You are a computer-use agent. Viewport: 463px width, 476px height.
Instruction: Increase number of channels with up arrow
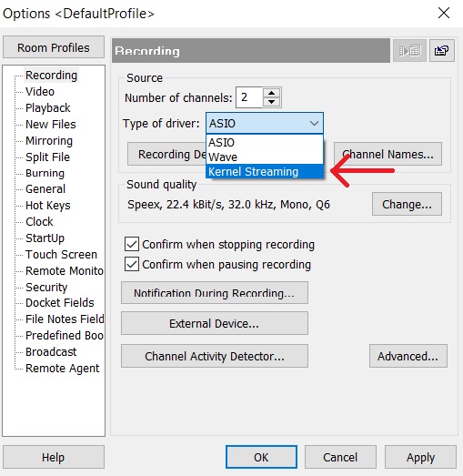click(x=272, y=93)
